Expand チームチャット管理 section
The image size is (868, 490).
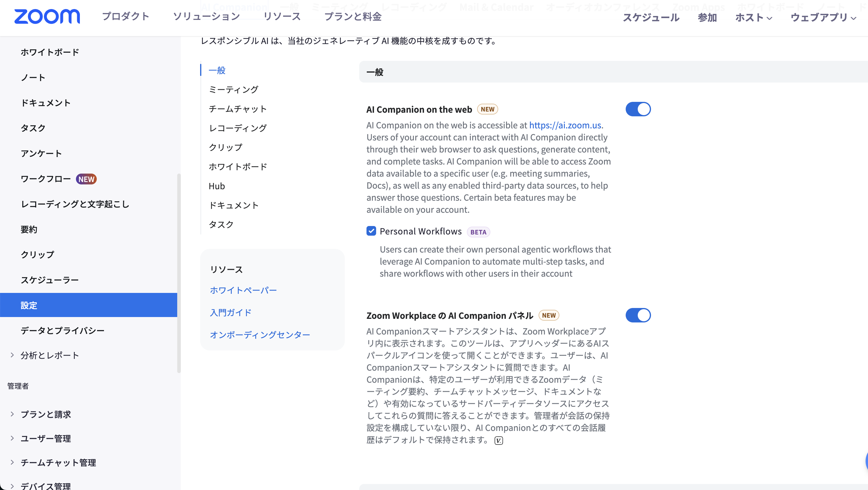point(12,462)
